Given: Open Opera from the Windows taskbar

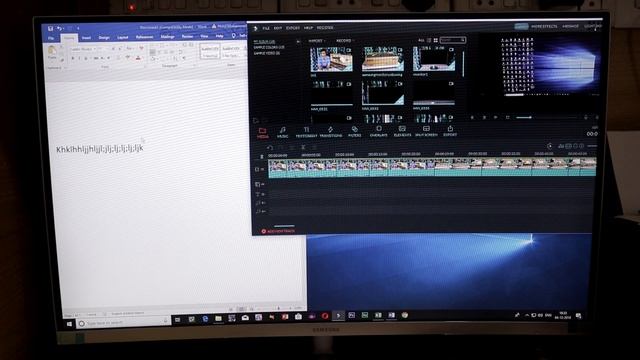Looking at the screenshot, I should (x=325, y=316).
